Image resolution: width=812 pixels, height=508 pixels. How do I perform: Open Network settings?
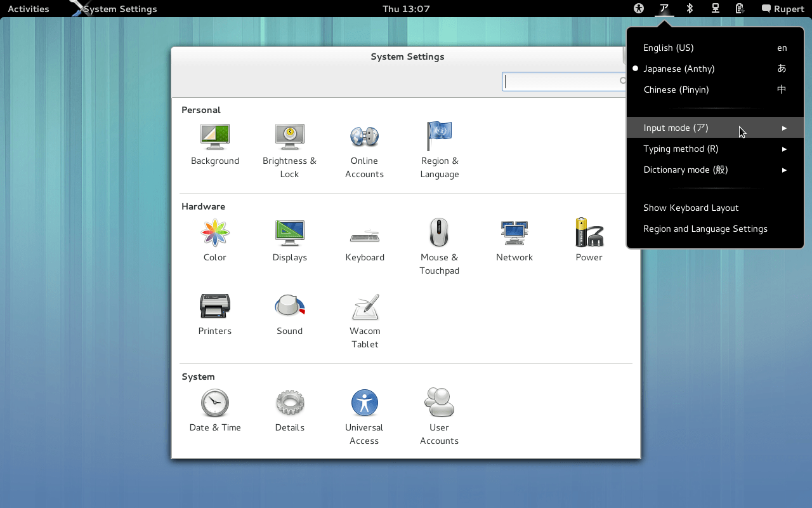click(514, 241)
